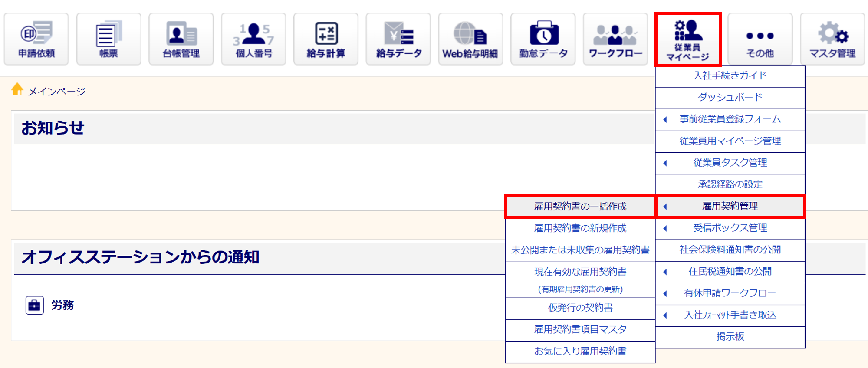Screen dimensions: 868x368
Task: Choose 雇用契約書項目マスタ submenu item
Action: point(580,330)
